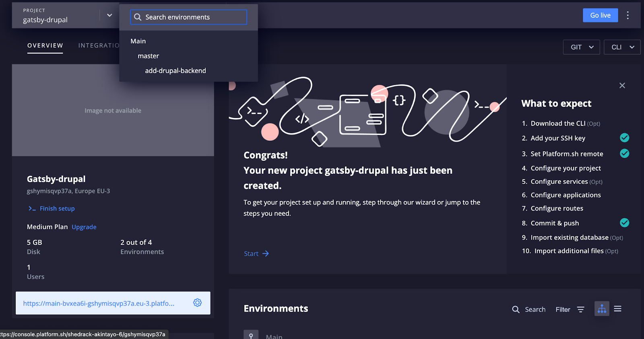The image size is (644, 339).
Task: Click the Upgrade plan link
Action: point(84,227)
